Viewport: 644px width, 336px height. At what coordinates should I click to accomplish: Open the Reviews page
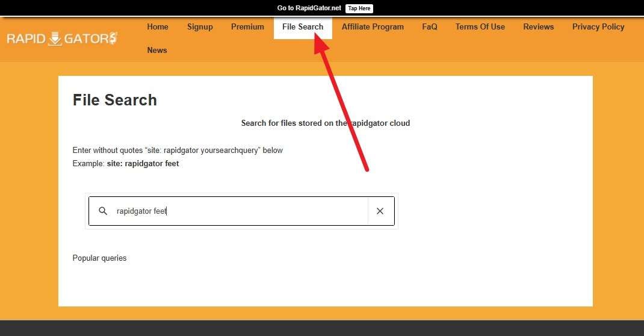(539, 26)
